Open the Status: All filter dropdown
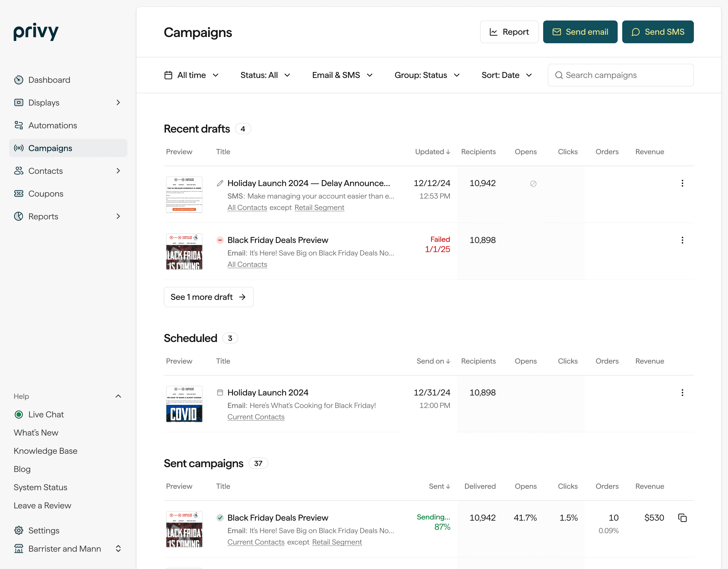728x569 pixels. tap(265, 75)
